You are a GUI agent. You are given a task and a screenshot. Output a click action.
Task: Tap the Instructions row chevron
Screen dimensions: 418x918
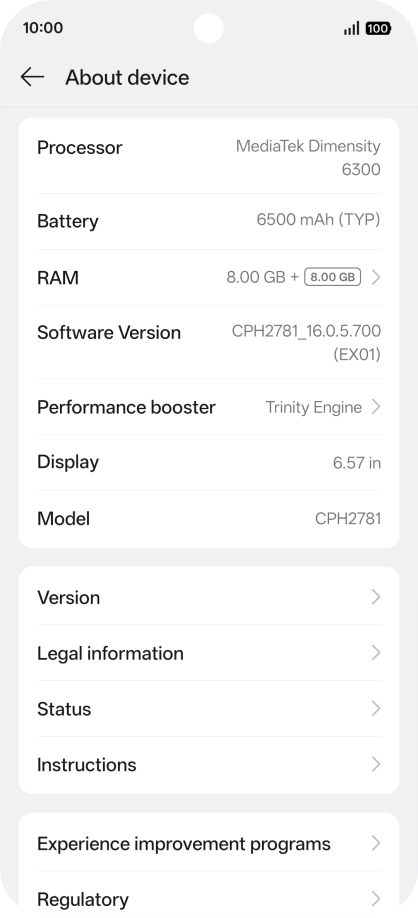(x=376, y=764)
